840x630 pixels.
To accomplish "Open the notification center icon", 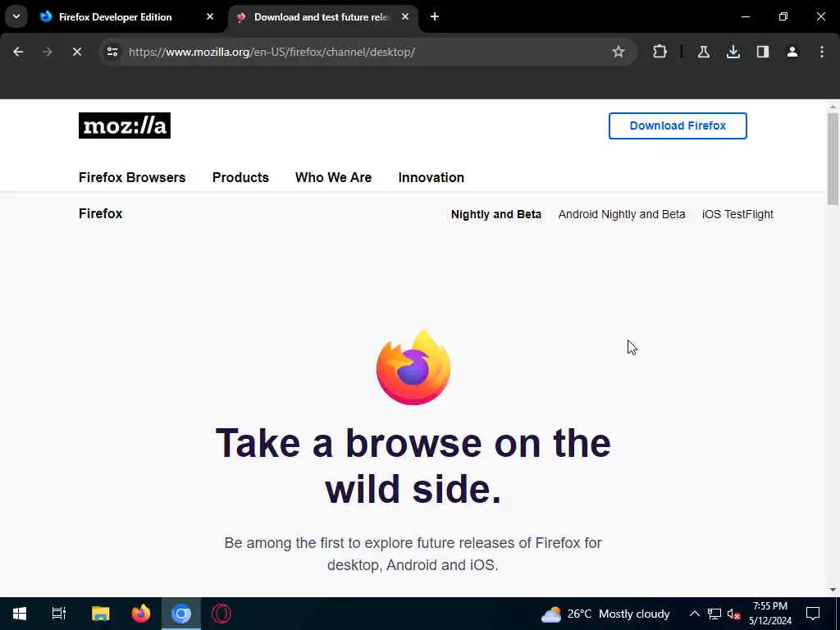I will [813, 614].
